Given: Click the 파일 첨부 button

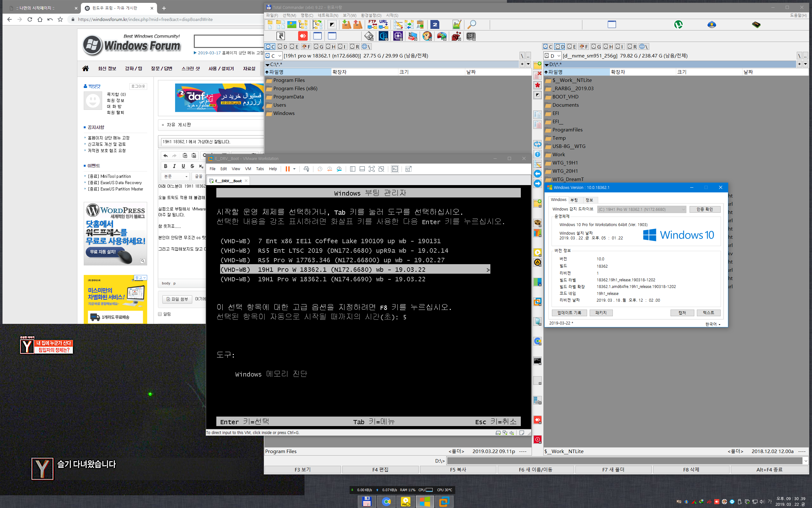Looking at the screenshot, I should pos(177,299).
